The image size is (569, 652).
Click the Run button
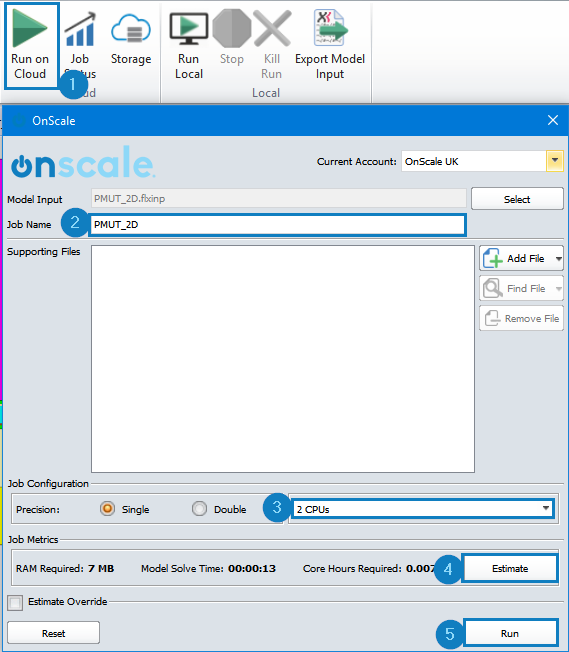510,633
